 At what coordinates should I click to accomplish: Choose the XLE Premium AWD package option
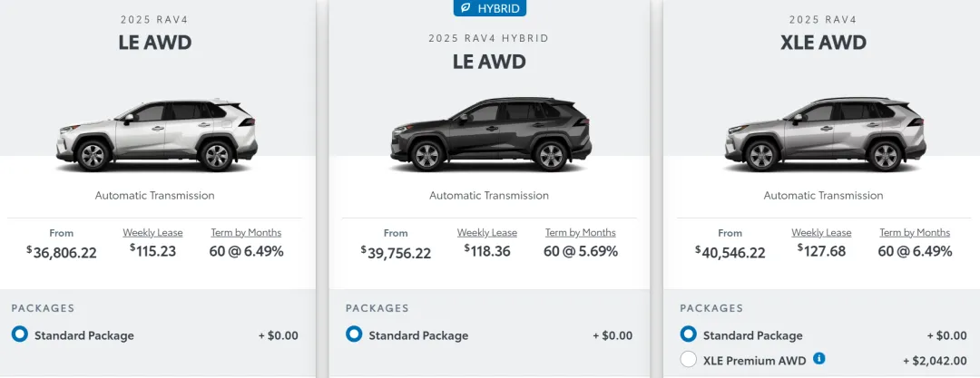coord(688,360)
